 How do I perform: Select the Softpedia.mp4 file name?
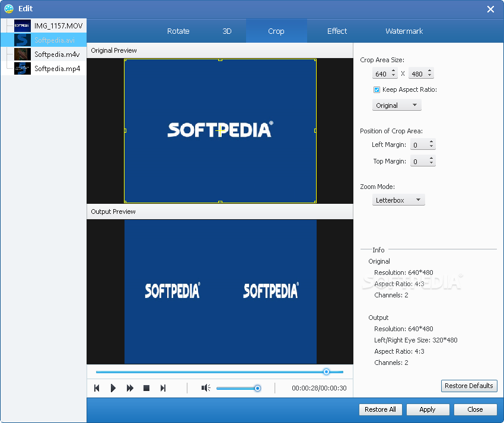(57, 68)
